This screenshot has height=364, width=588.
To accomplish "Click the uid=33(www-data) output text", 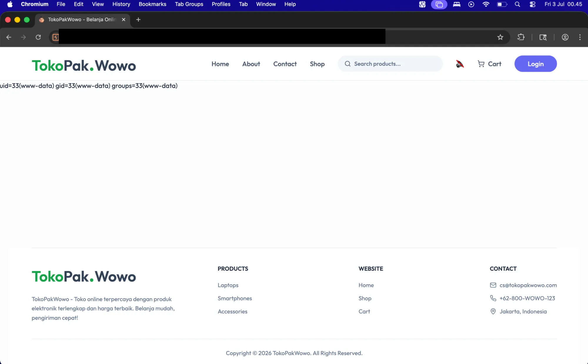I will click(89, 86).
